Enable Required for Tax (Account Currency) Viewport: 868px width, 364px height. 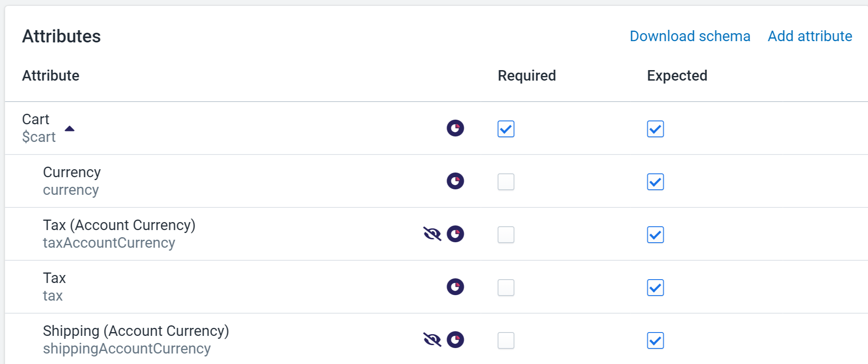coord(506,235)
